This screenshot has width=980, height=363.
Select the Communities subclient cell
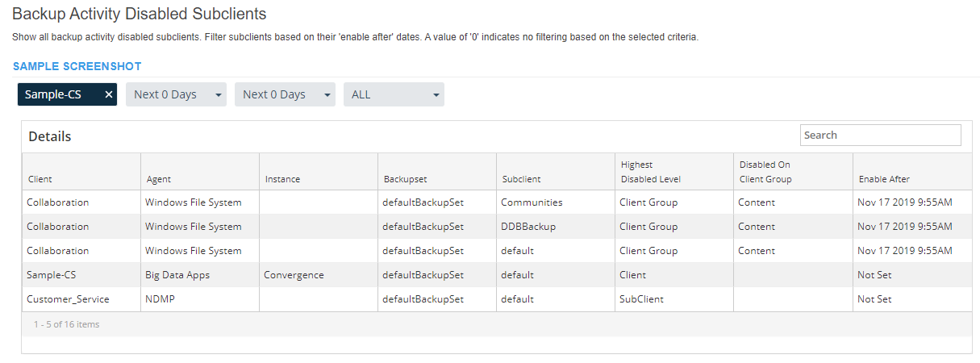coord(532,202)
